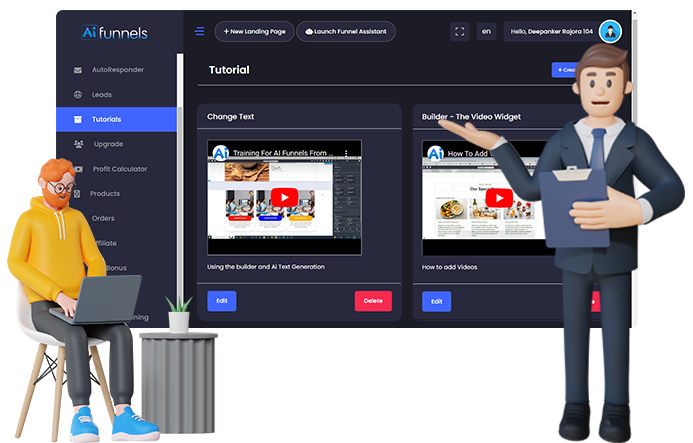Image resolution: width=693 pixels, height=443 pixels.
Task: Click the AutoResponder envelope icon
Action: 78,70
